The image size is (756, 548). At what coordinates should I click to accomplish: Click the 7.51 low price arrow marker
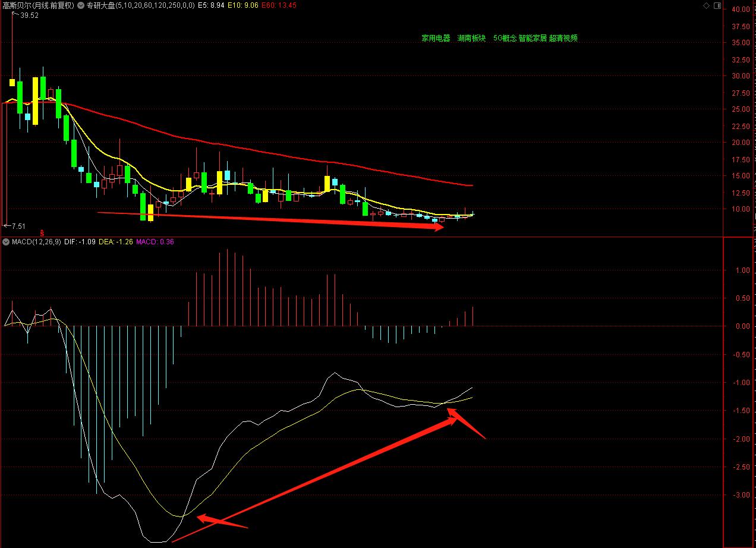point(15,226)
